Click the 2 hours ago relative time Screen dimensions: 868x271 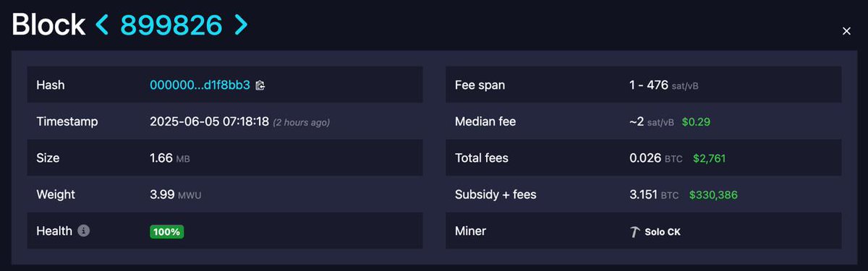coord(302,122)
